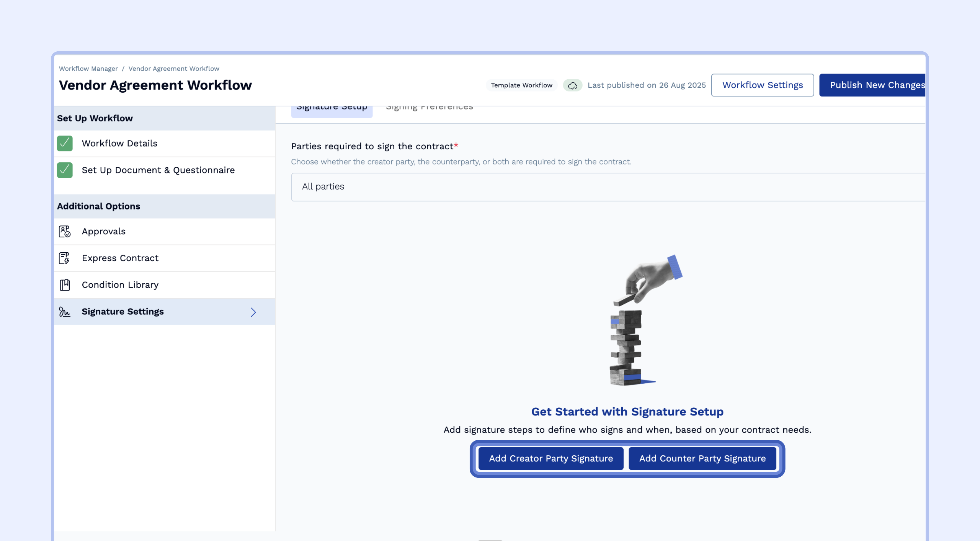This screenshot has height=541, width=980.
Task: Click the Template Workflow badge
Action: pyautogui.click(x=521, y=85)
